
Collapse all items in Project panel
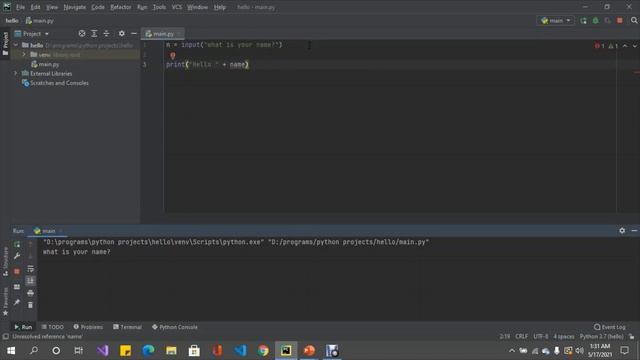coord(107,33)
